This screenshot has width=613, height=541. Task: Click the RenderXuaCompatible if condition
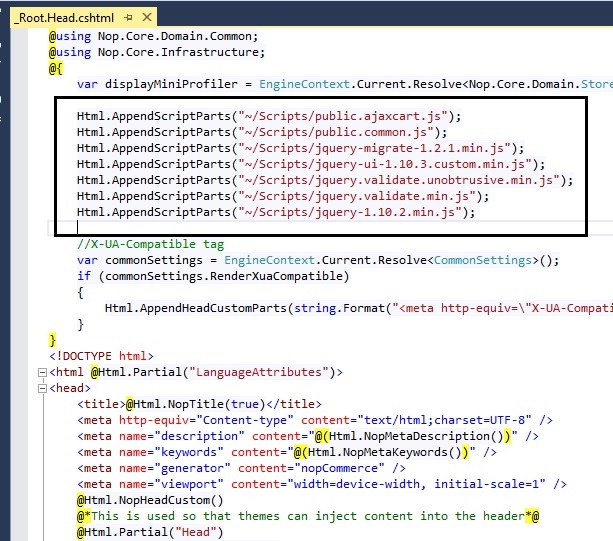click(213, 276)
